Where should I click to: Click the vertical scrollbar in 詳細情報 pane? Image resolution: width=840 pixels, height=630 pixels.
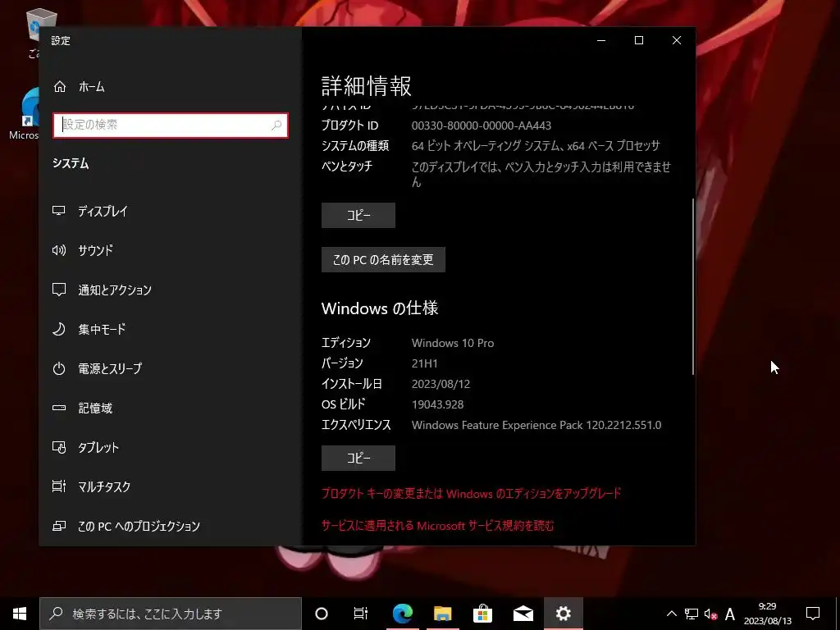pyautogui.click(x=692, y=286)
